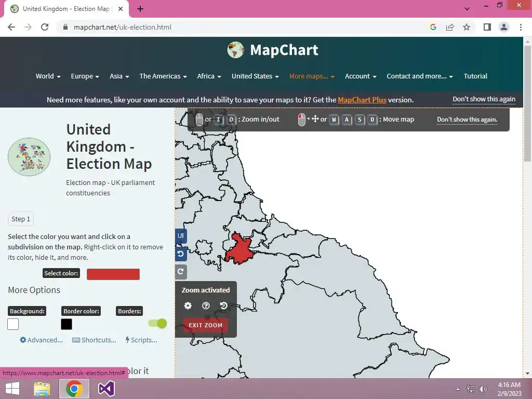Expand the Asia menu
Viewport: 532px width, 399px height.
click(119, 76)
